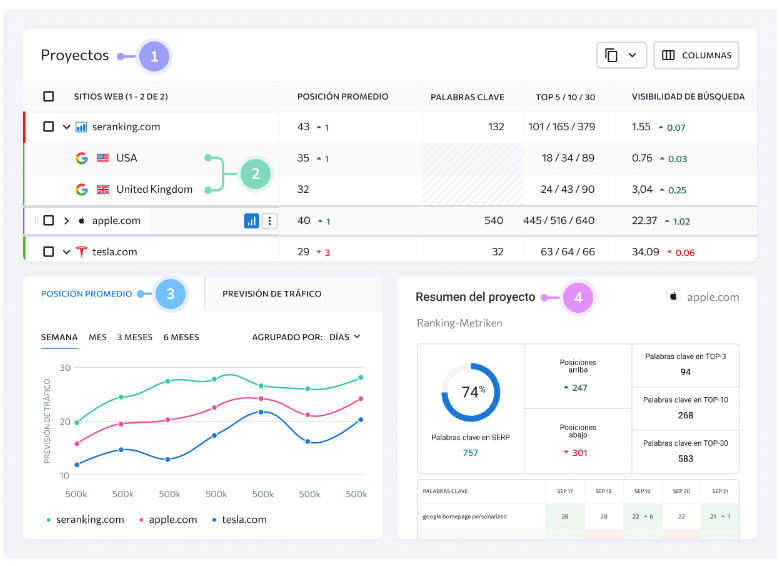Check the seranking.com row checkbox

click(48, 127)
